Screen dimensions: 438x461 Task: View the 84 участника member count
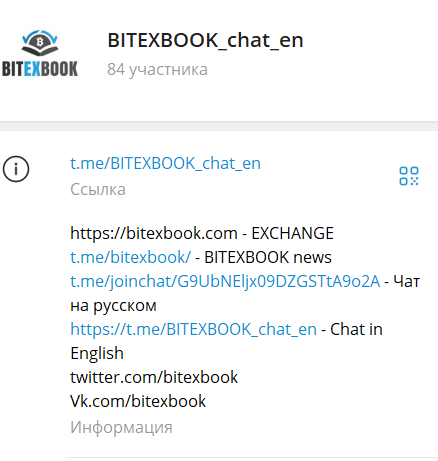point(157,70)
